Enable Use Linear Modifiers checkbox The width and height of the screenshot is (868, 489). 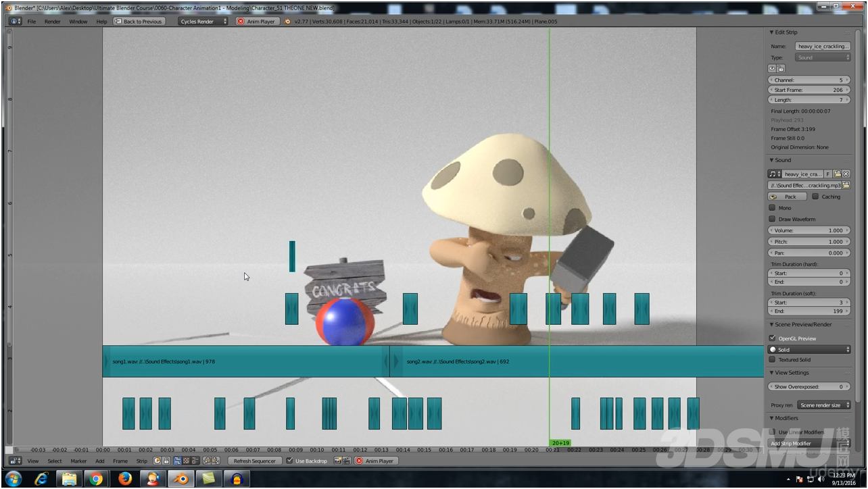click(773, 432)
